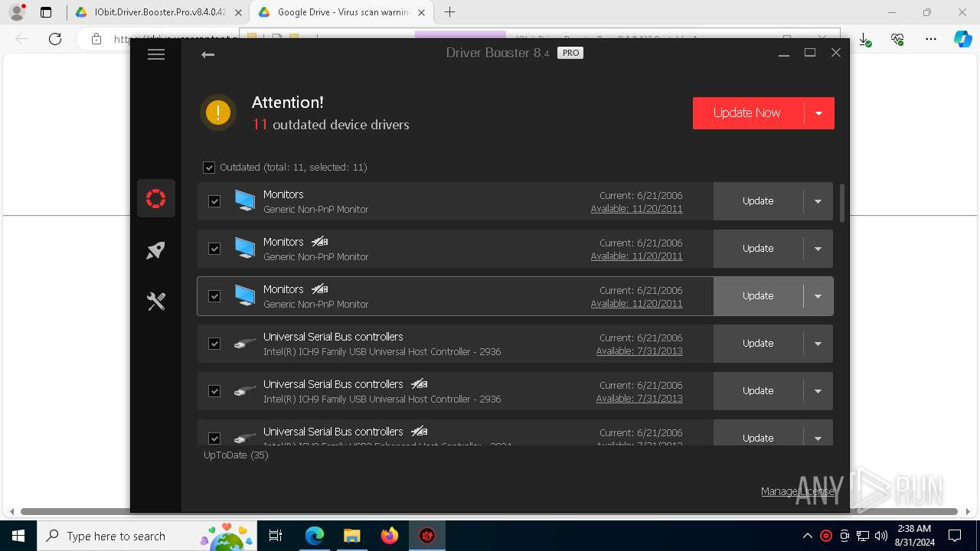Click the disconnected badge on highlighted Monitors row
Screen dimensions: 980x551
(x=320, y=289)
